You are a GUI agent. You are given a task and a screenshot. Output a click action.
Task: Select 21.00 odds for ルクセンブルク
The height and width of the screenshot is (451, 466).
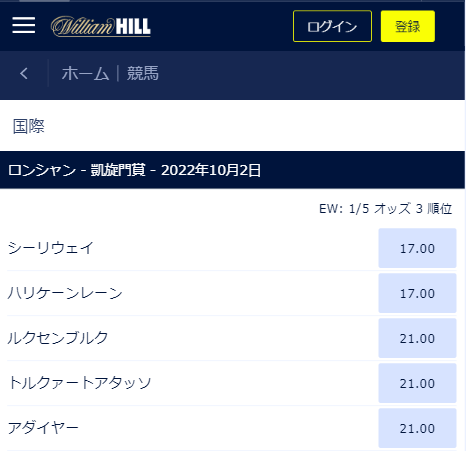pyautogui.click(x=417, y=338)
